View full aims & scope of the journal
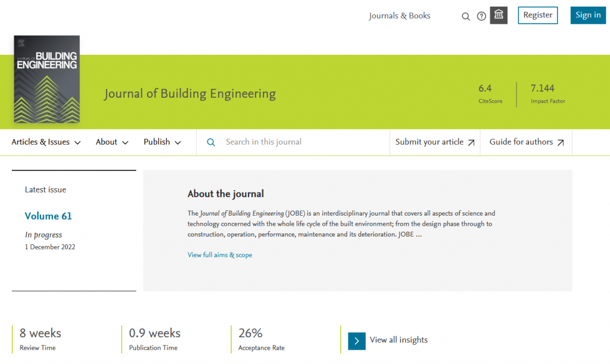The image size is (610, 364). pos(219,254)
